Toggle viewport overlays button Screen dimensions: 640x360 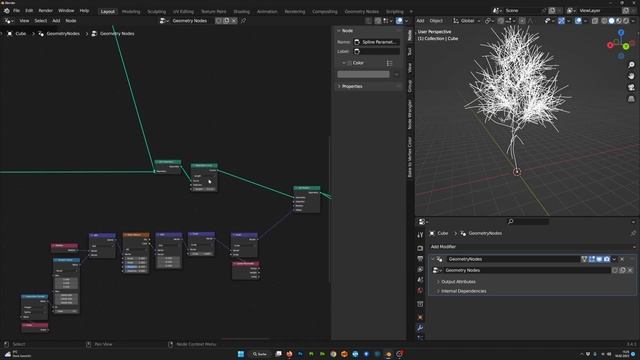point(578,20)
